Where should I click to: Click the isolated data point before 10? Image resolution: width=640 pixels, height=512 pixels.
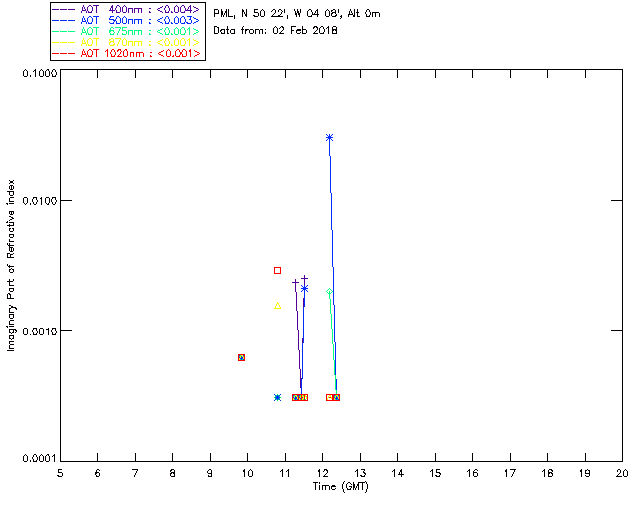tap(241, 357)
